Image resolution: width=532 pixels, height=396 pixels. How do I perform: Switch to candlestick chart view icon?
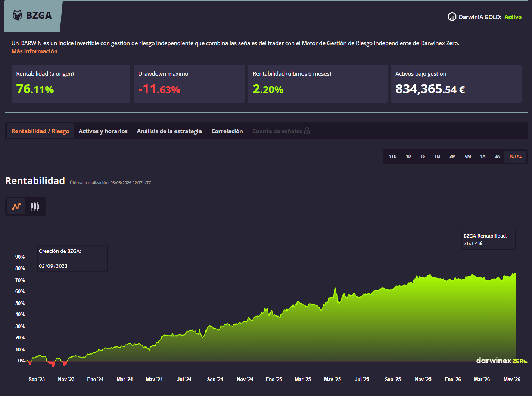click(x=35, y=206)
